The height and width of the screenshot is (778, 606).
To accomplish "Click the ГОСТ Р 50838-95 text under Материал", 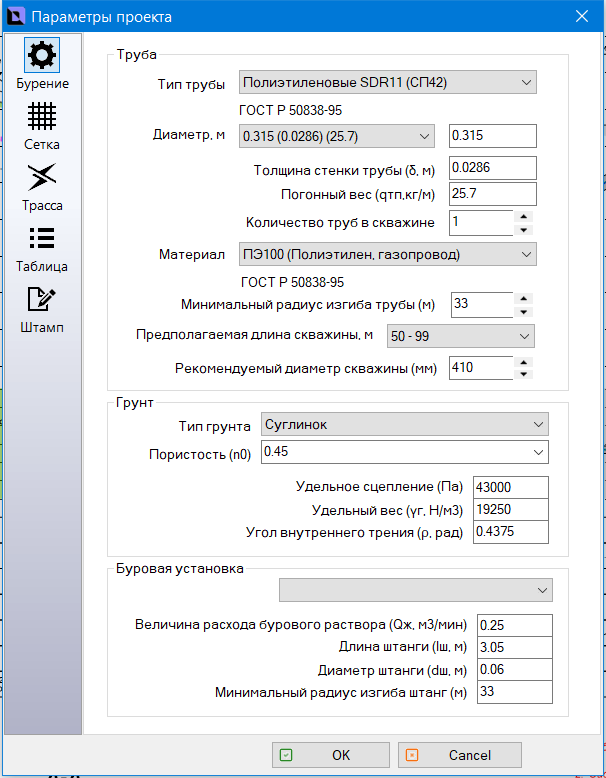I will (x=292, y=282).
